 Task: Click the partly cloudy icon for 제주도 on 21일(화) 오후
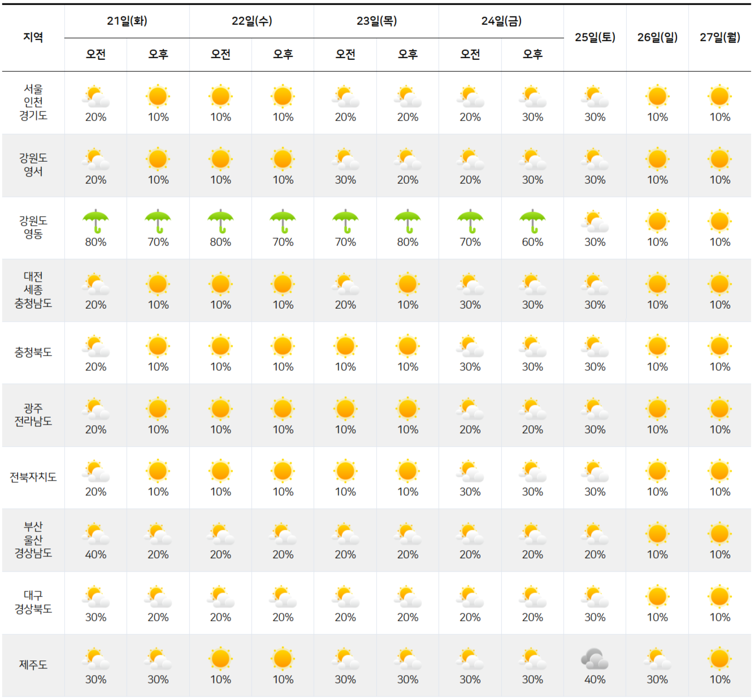pyautogui.click(x=158, y=659)
